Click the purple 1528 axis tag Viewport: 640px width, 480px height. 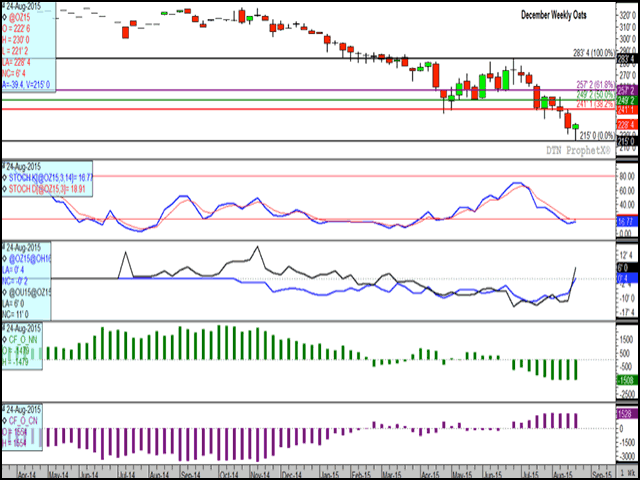[x=627, y=414]
